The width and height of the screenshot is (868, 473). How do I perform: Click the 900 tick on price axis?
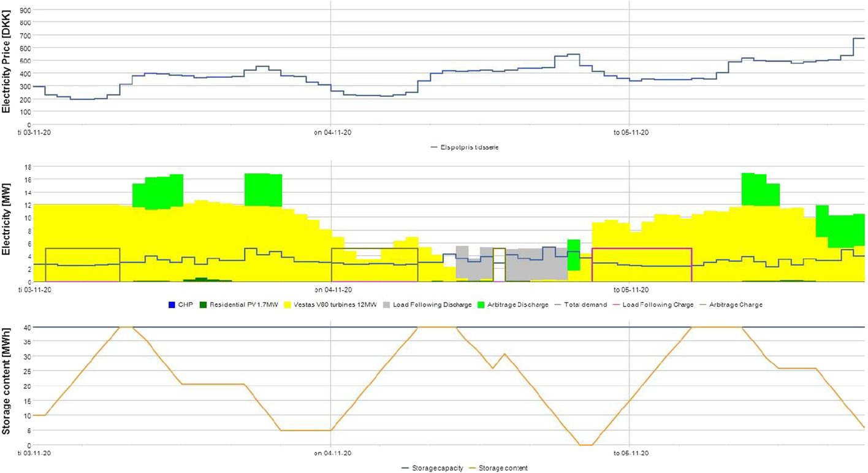[x=25, y=10]
